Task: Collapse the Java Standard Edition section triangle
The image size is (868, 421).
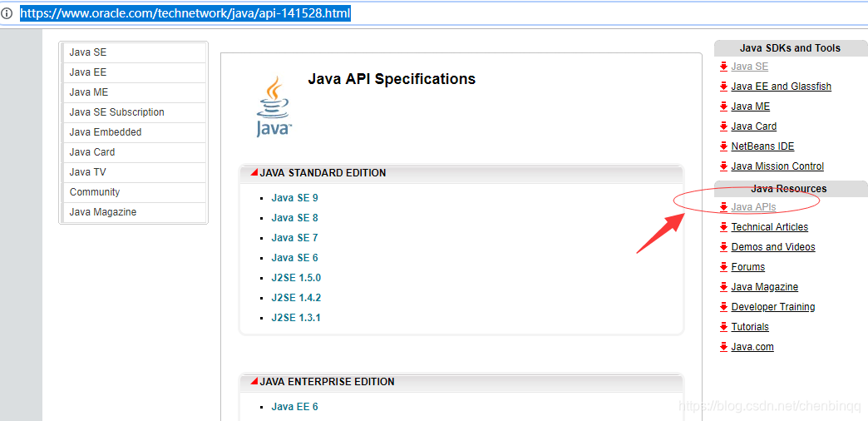Action: click(x=254, y=173)
